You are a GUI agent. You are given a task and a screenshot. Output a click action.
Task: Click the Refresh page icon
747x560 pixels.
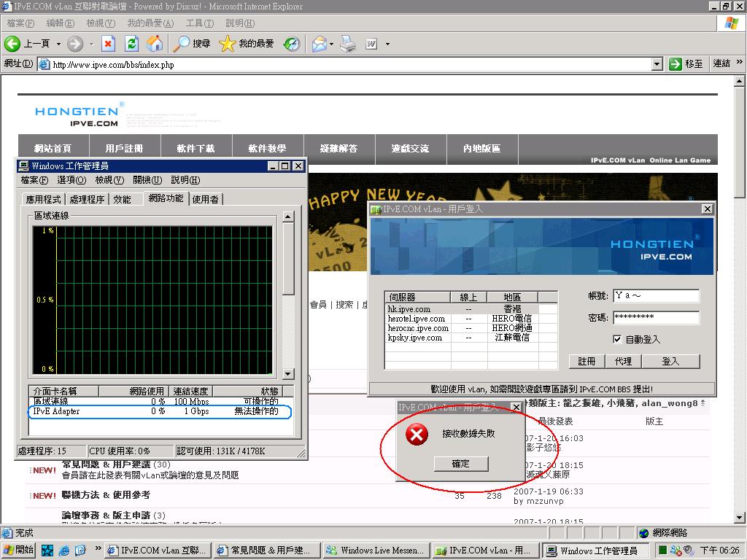tap(131, 44)
